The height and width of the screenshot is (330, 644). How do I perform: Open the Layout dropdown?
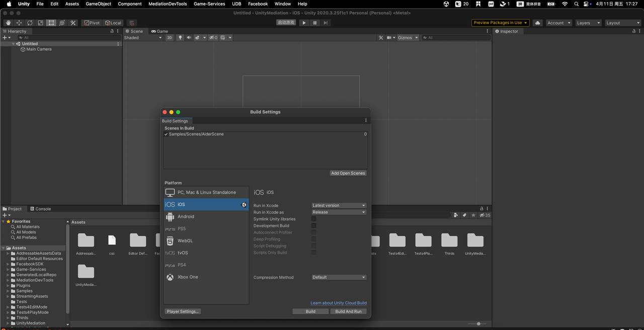pyautogui.click(x=622, y=23)
